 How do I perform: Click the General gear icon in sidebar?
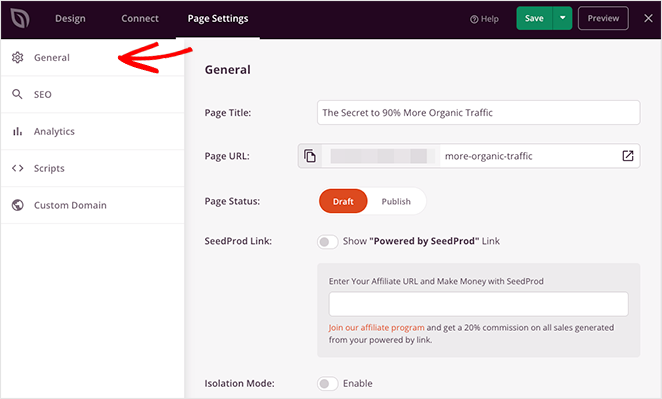(x=17, y=57)
